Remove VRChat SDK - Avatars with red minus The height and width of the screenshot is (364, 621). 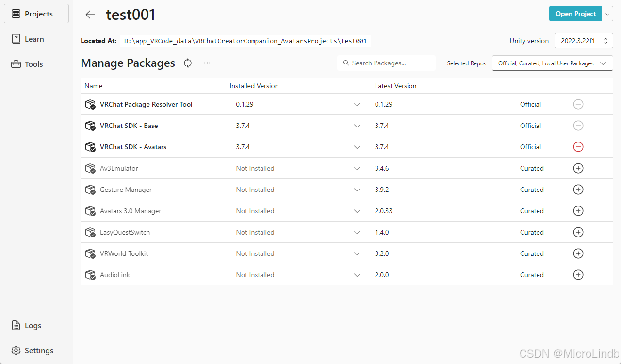tap(578, 147)
